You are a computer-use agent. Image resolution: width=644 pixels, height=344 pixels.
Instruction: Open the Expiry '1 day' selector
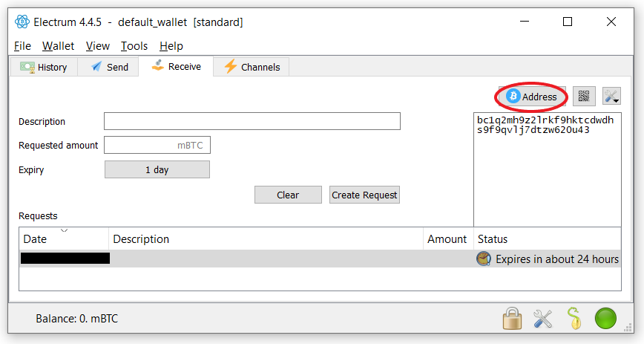click(157, 169)
